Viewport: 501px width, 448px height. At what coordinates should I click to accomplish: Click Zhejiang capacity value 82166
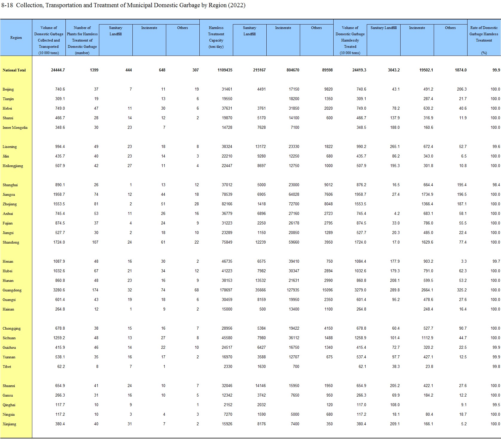point(227,204)
